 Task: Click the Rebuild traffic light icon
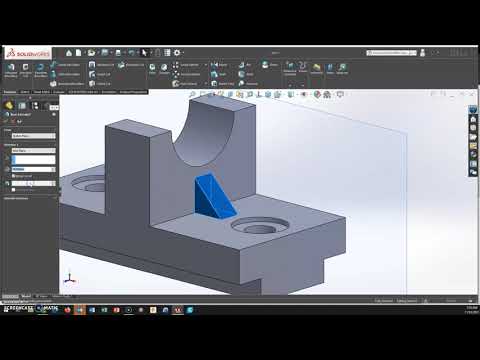(x=158, y=53)
